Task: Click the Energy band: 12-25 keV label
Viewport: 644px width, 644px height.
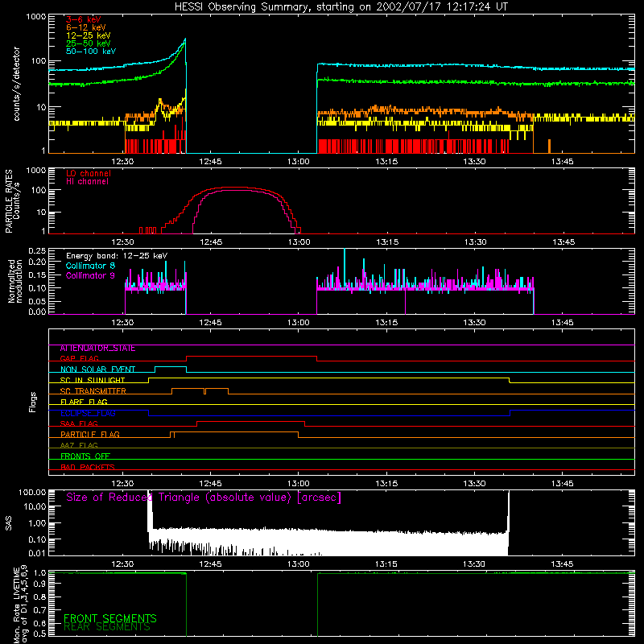Action: [117, 256]
